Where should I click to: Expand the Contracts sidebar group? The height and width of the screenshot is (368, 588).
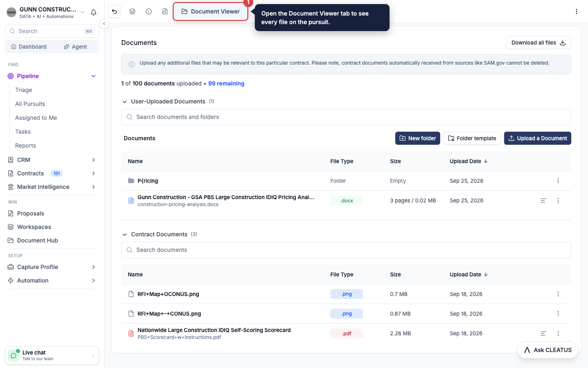[x=94, y=173]
